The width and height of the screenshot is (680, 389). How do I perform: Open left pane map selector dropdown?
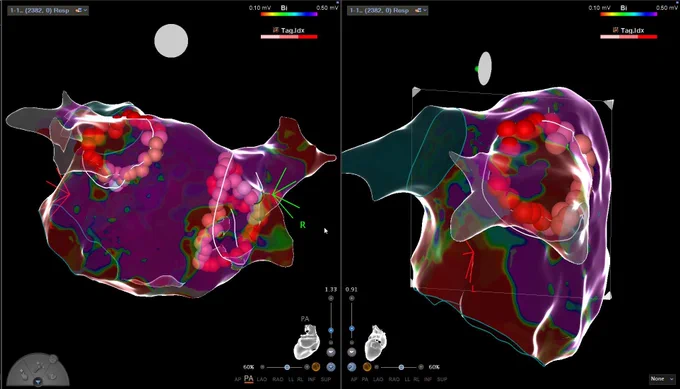click(x=48, y=10)
